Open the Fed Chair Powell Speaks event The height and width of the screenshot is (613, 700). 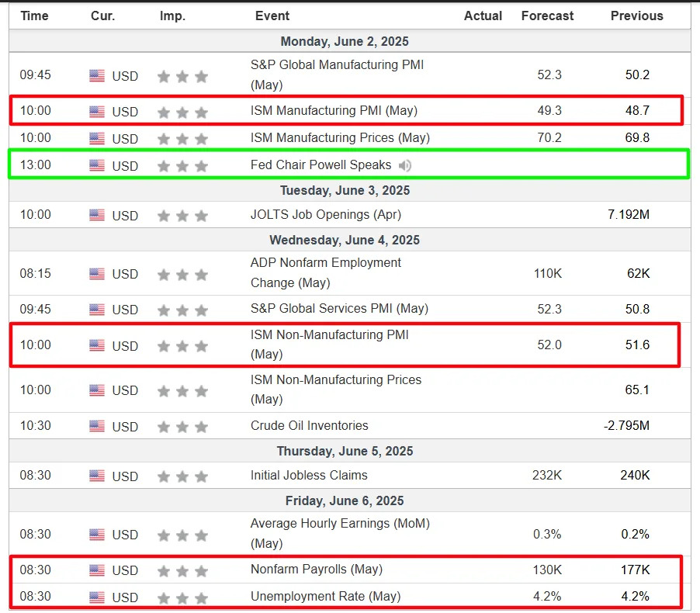(x=321, y=165)
